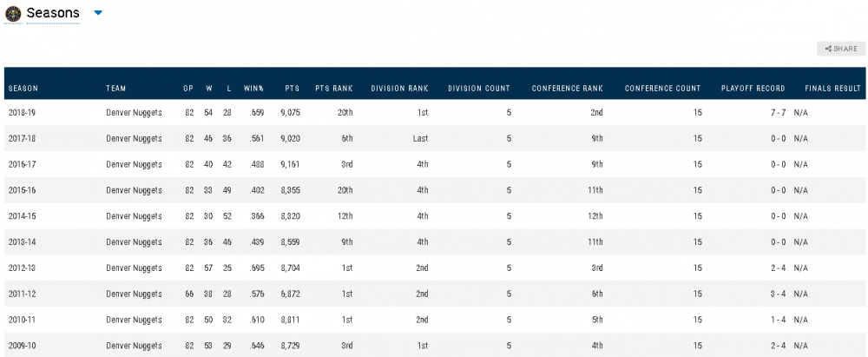Sort table by Win% column header
Screen dimensions: 868x357
click(253, 89)
